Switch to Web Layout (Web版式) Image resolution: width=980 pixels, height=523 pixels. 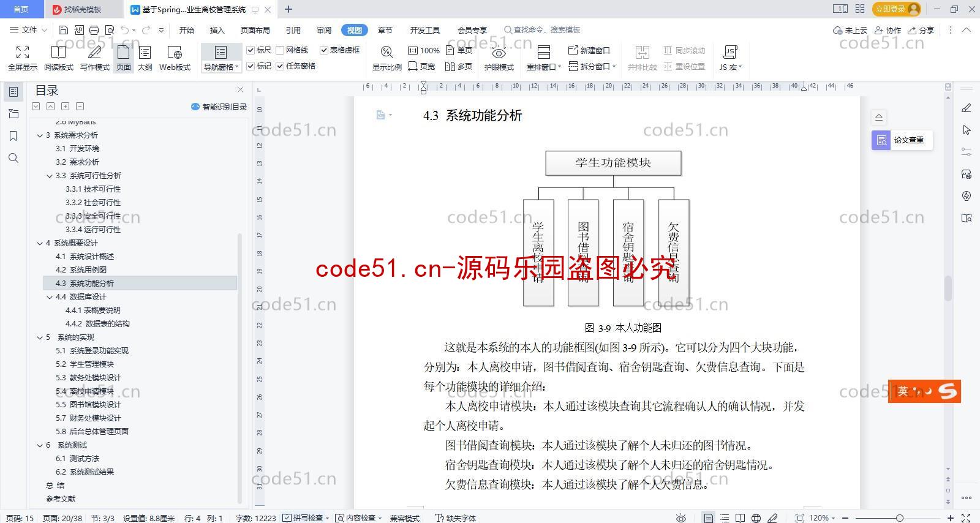click(x=175, y=58)
